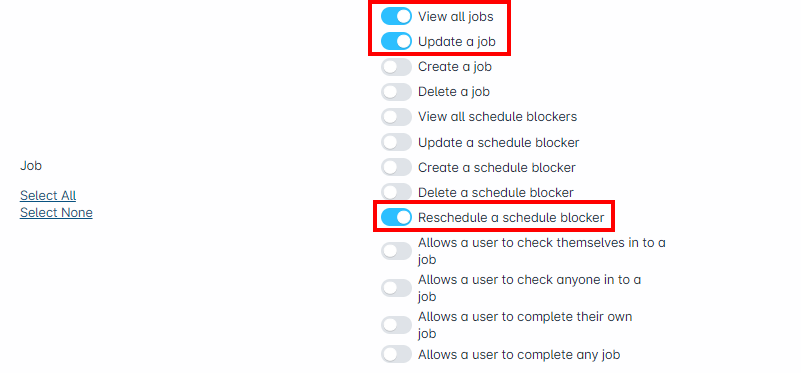This screenshot has width=801, height=373.
Task: Enable Delete a schedule blocker switch
Action: [396, 192]
